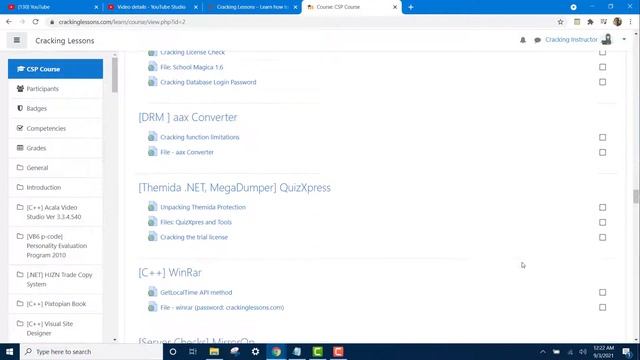Open the browser extensions puzzle icon
This screenshot has height=360, width=640.
pyautogui.click(x=590, y=22)
